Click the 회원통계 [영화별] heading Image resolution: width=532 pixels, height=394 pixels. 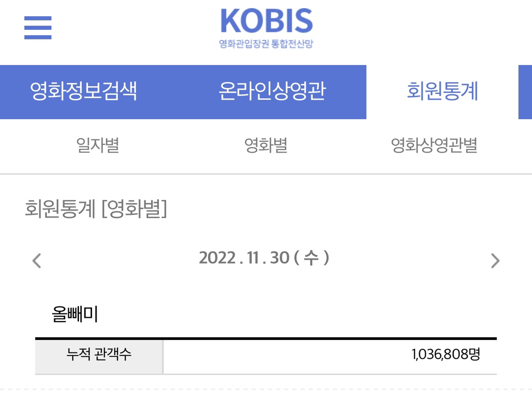click(x=96, y=209)
